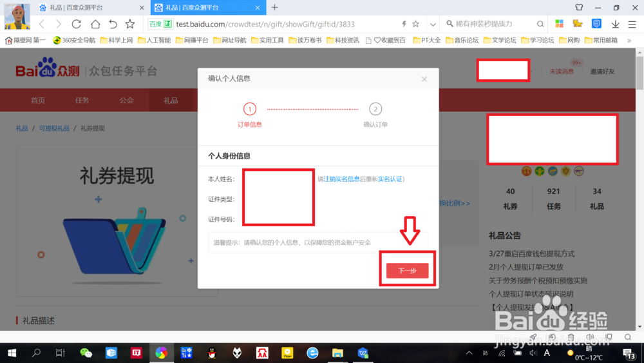Screen dimensions: 644x363
Task: Open the notification center icon
Action: click(629, 353)
